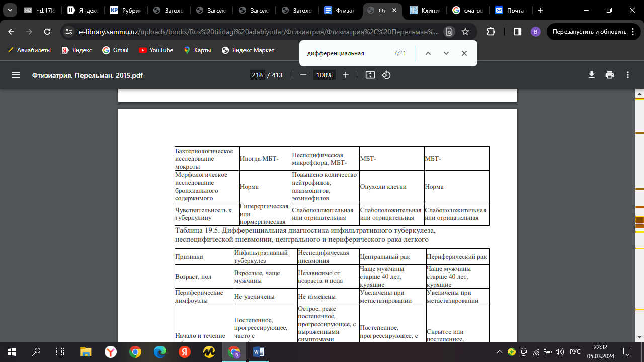Image resolution: width=644 pixels, height=362 pixels.
Task: Switch to the Яндекс tab
Action: coord(83,10)
